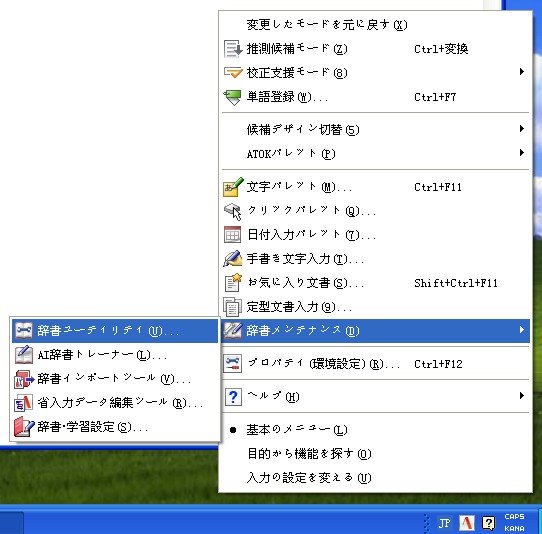This screenshot has width=542, height=534.
Task: Click the プロパティ (環境設定) tool icon
Action: pos(233,364)
